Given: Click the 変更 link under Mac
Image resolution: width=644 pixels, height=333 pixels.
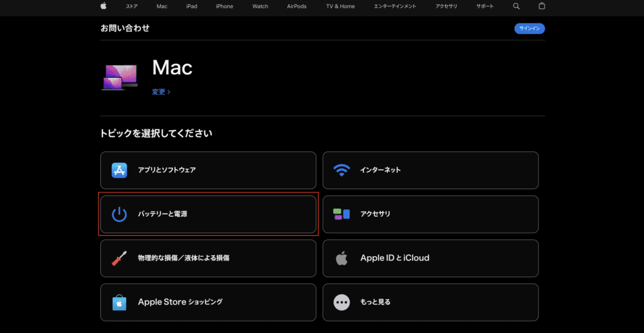Looking at the screenshot, I should [x=161, y=92].
